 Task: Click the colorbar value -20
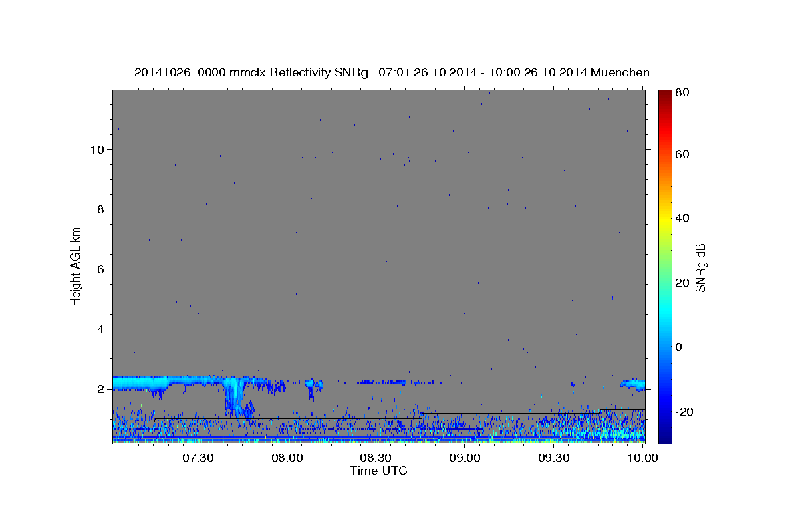[686, 412]
